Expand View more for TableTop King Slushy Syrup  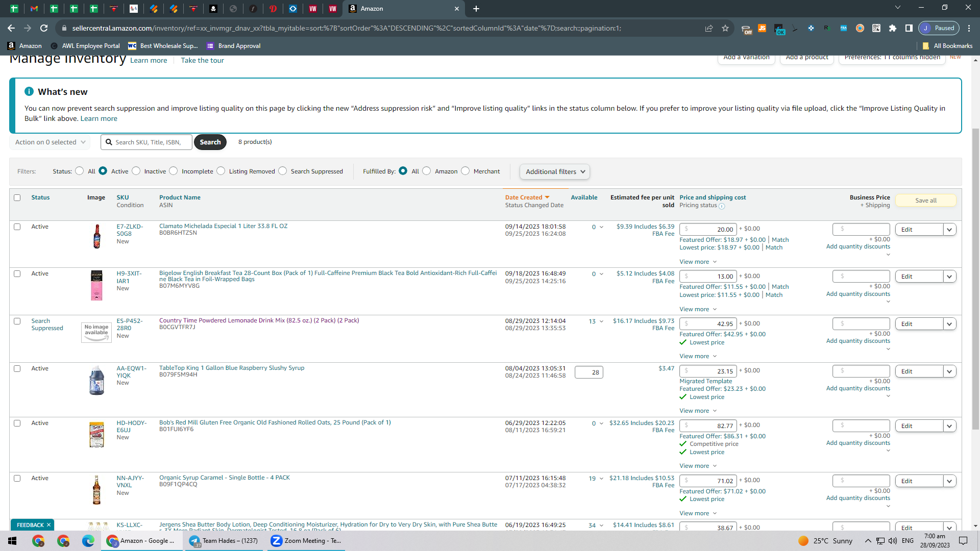pyautogui.click(x=698, y=411)
